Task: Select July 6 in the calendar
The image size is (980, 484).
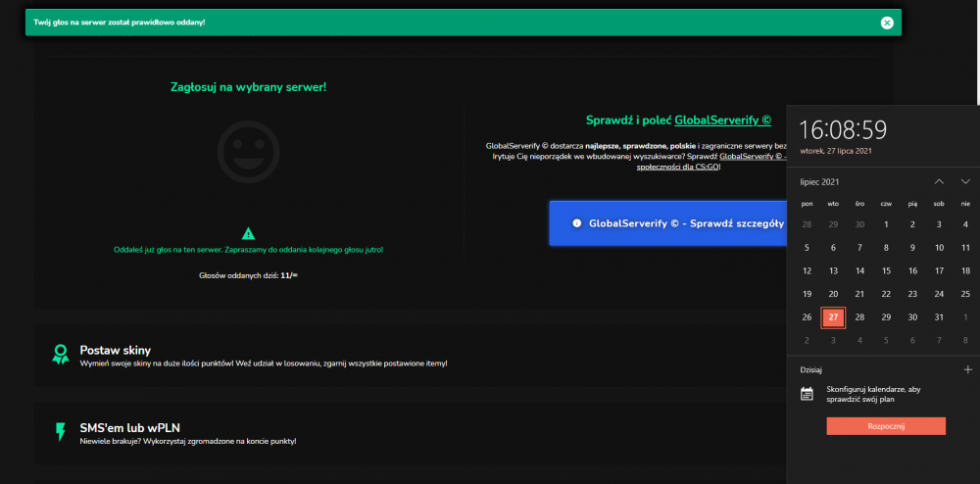Action: point(833,248)
